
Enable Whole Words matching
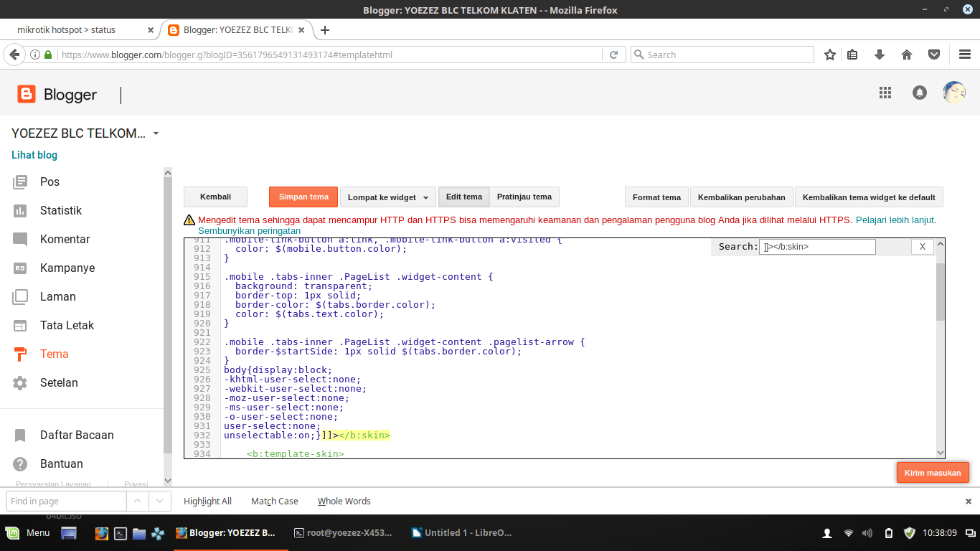tap(344, 501)
